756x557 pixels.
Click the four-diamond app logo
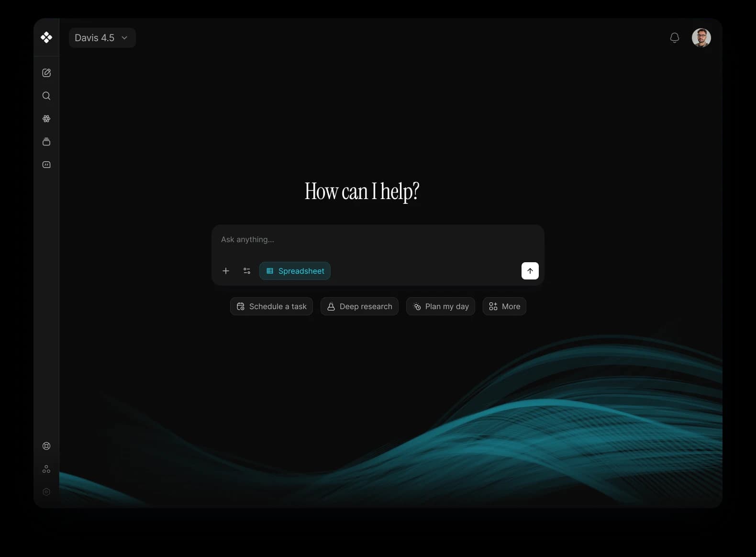tap(46, 37)
